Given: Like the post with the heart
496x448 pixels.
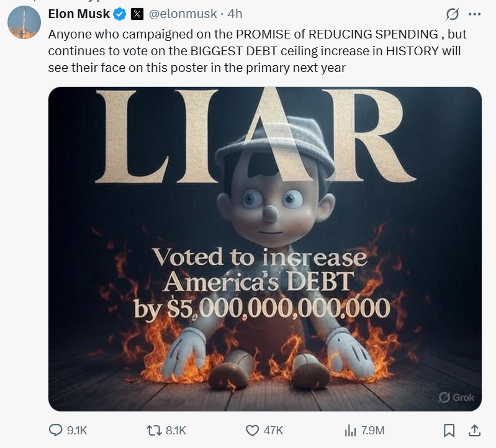Looking at the screenshot, I should 252,430.
